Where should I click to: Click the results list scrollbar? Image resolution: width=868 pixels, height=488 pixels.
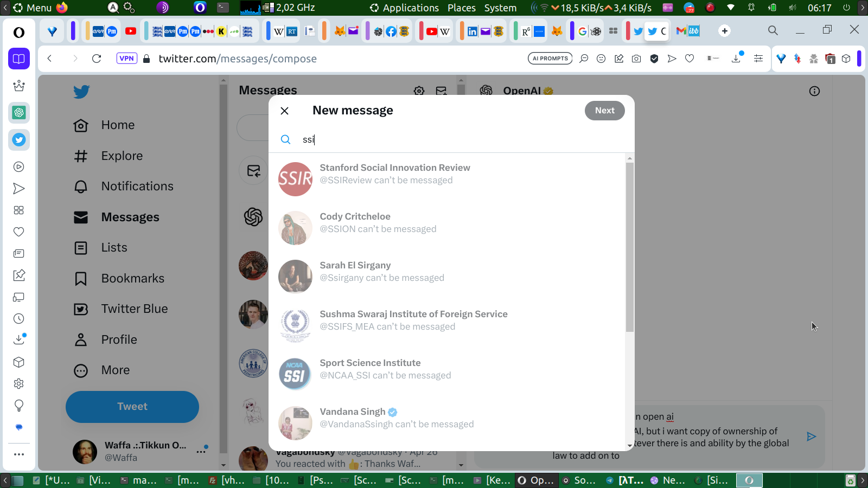(629, 247)
